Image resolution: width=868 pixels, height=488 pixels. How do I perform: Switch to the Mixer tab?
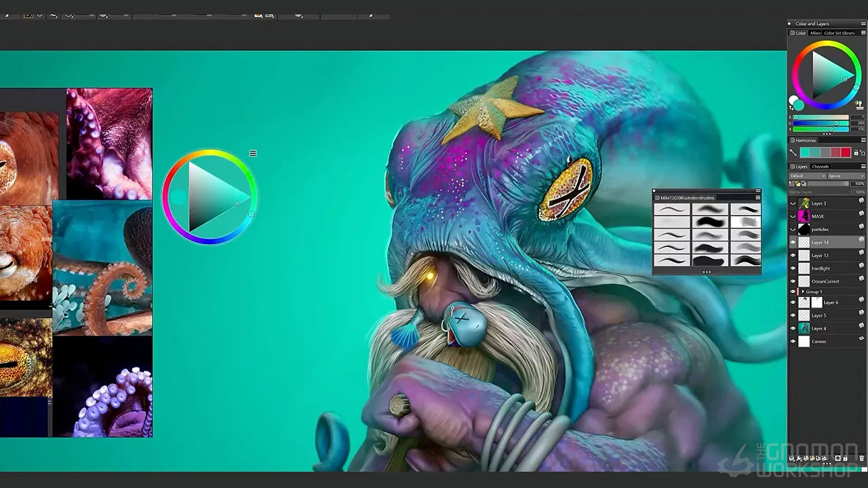click(x=815, y=33)
